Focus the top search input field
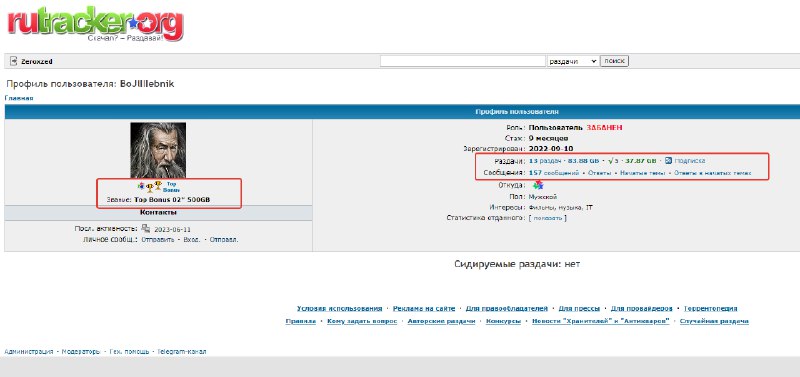The width and height of the screenshot is (800, 377). click(463, 61)
